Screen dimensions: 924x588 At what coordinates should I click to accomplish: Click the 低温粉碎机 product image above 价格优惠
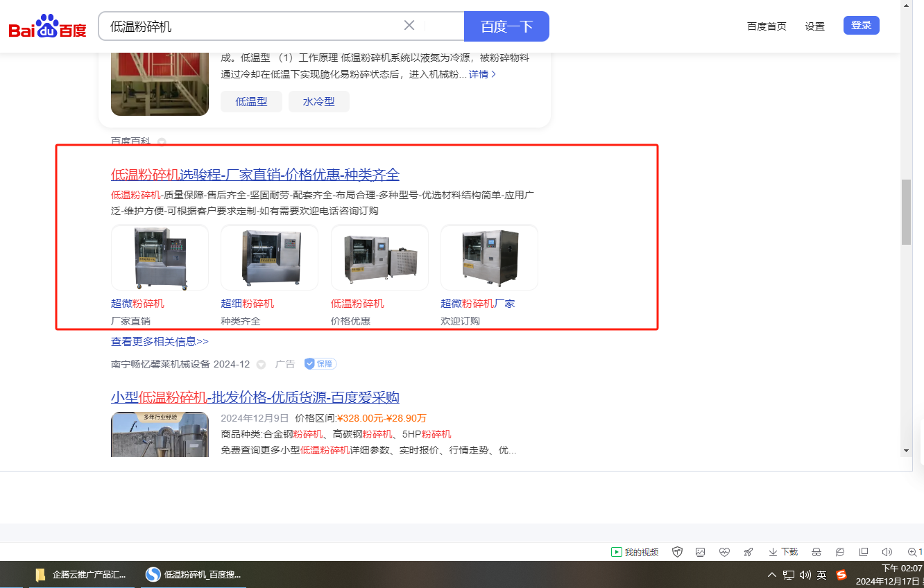click(379, 257)
